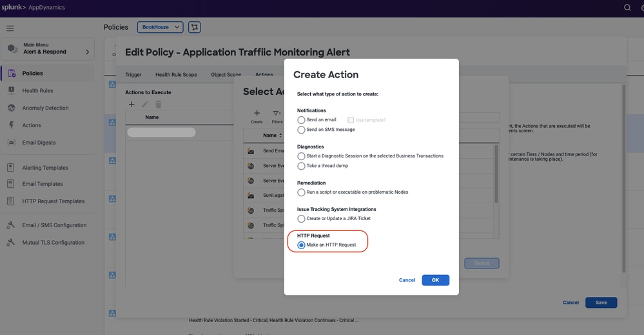644x335 pixels.
Task: Click the Select button in Select Action dialog
Action: click(x=482, y=263)
